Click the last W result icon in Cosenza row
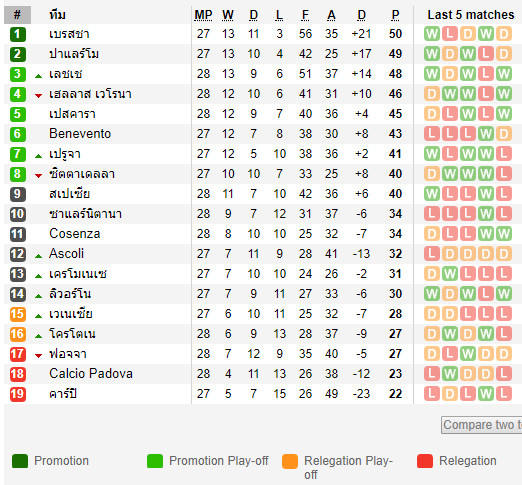Viewport: 522px width, 485px height. click(504, 234)
